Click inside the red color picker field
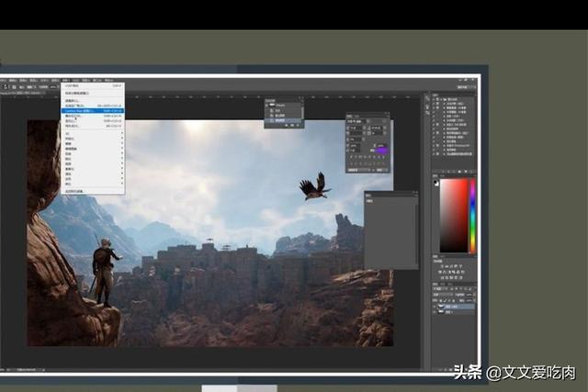The image size is (588, 392). tap(454, 216)
